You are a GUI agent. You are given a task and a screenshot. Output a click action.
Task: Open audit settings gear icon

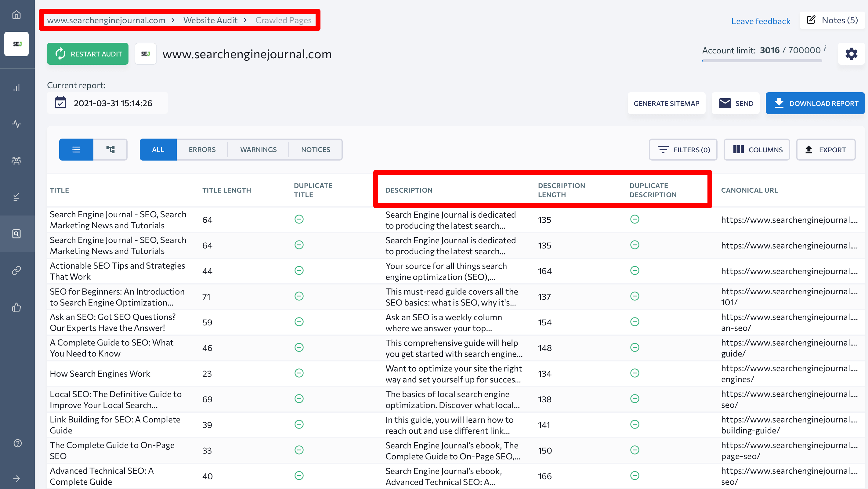(851, 54)
